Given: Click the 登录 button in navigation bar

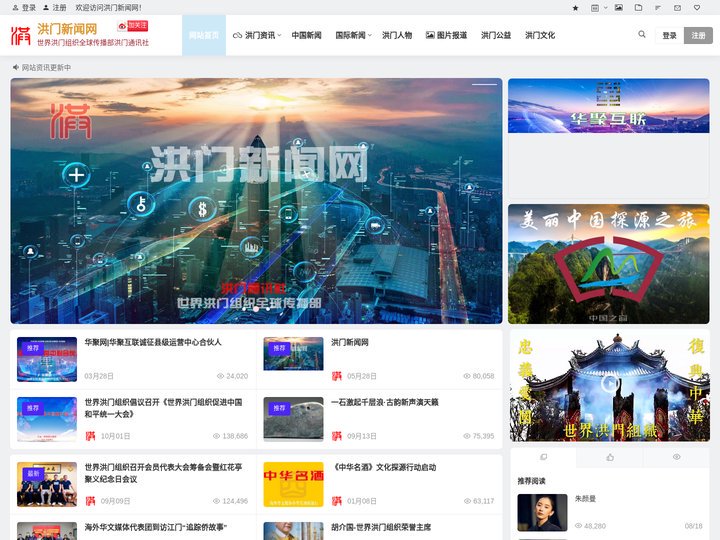Looking at the screenshot, I should (x=669, y=35).
